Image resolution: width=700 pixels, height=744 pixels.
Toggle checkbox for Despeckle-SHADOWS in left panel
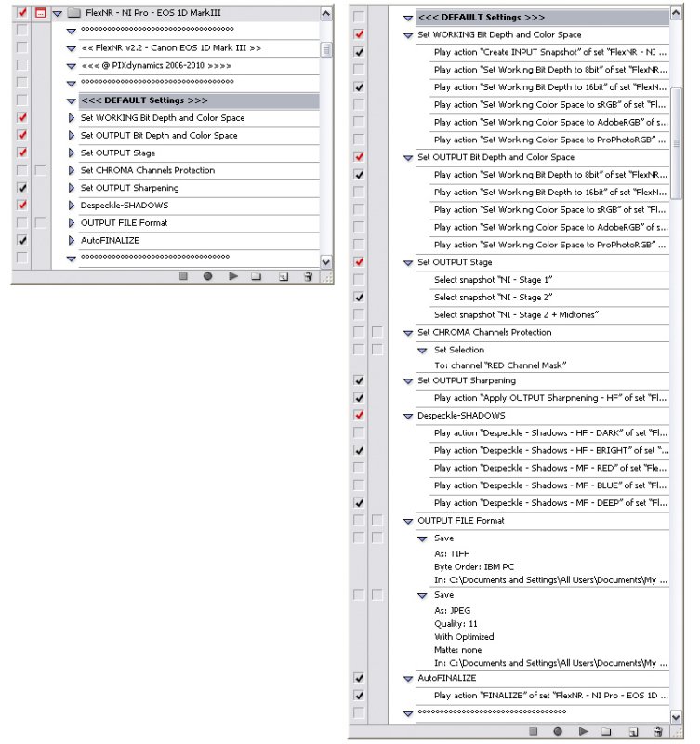[21, 205]
